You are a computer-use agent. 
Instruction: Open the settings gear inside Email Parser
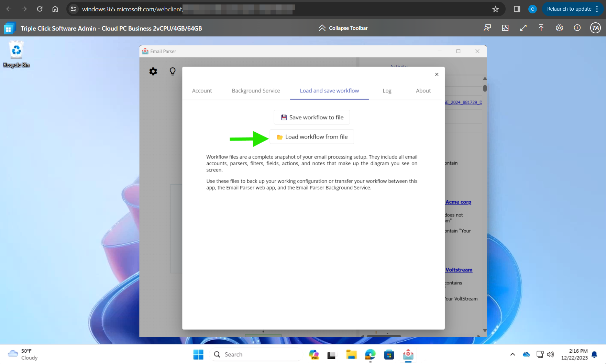coord(153,71)
